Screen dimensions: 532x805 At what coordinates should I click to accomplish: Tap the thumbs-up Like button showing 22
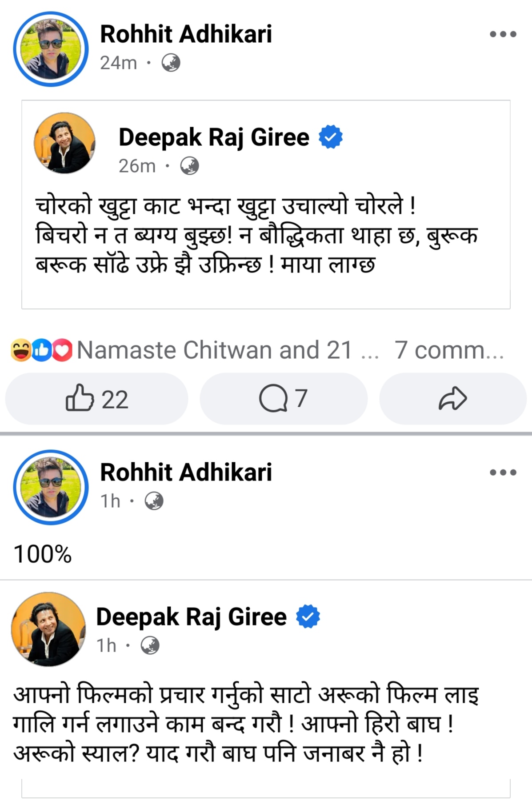click(x=96, y=399)
